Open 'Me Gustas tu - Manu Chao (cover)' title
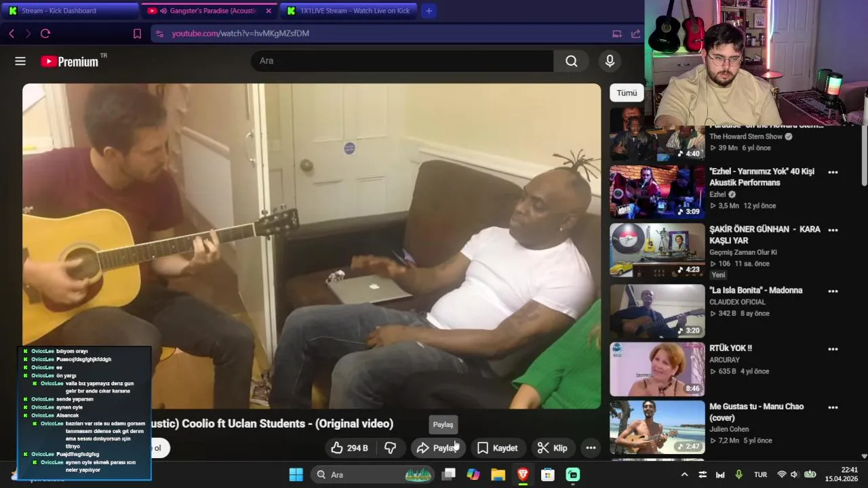 tap(757, 412)
